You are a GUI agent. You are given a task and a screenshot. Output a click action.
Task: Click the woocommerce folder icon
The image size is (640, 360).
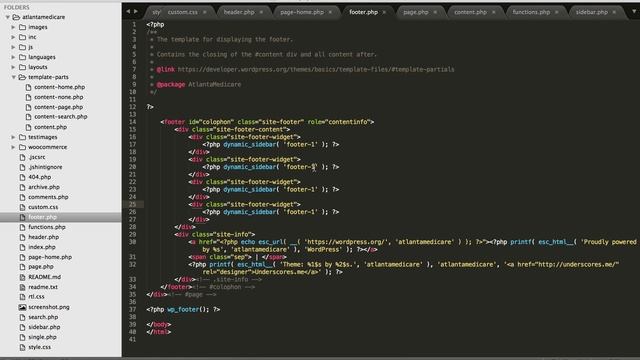pos(22,147)
